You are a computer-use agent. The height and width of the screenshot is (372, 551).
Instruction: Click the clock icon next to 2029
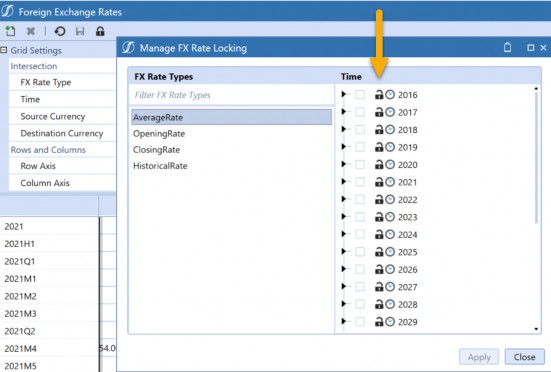pyautogui.click(x=390, y=322)
